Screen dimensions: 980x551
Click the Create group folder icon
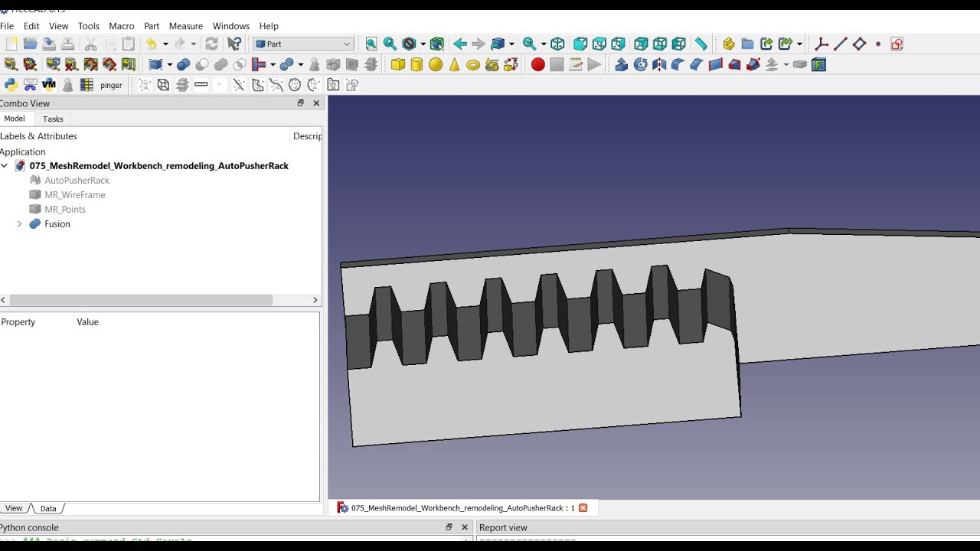click(x=747, y=44)
